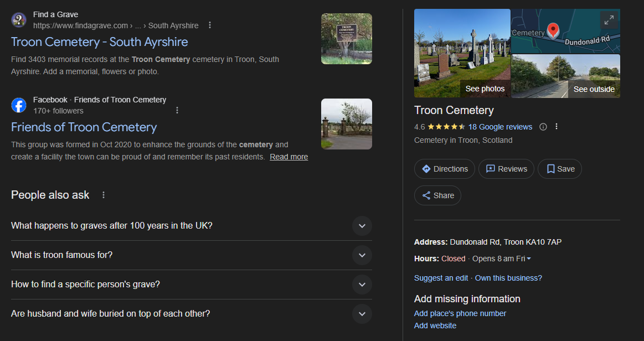644x341 pixels.
Task: Open three-dot menu beside Facebook followers
Action: tap(177, 111)
